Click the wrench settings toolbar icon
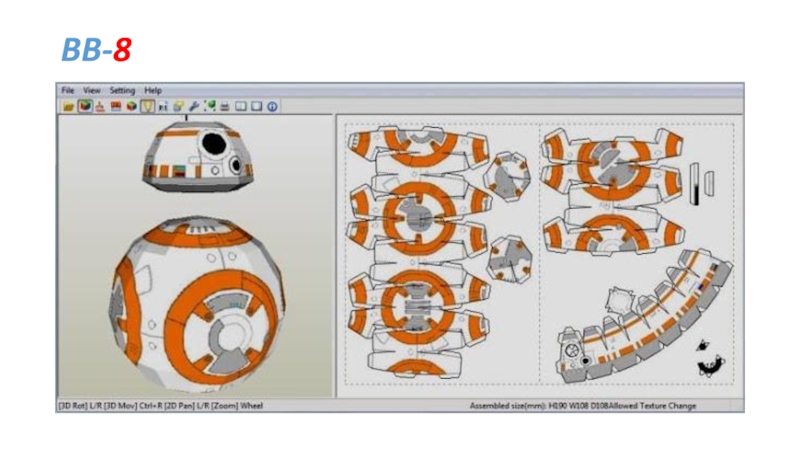Screen dimensions: 800x450 [x=194, y=106]
